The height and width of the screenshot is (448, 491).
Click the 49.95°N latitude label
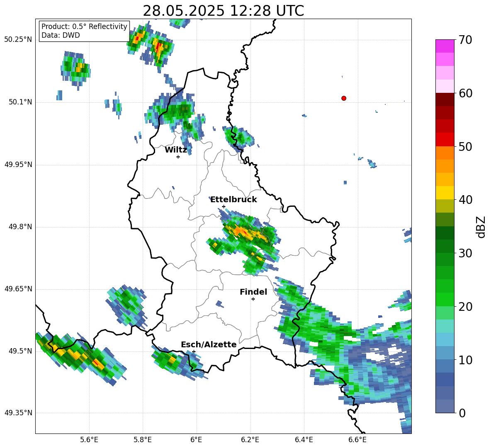[x=18, y=165]
